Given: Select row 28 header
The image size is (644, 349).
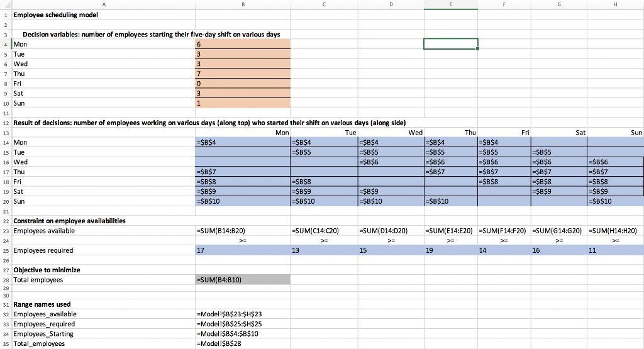Looking at the screenshot, I should [x=6, y=280].
